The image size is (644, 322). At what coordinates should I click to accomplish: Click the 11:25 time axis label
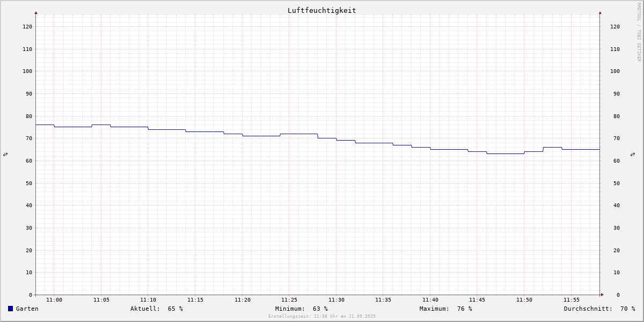point(289,300)
